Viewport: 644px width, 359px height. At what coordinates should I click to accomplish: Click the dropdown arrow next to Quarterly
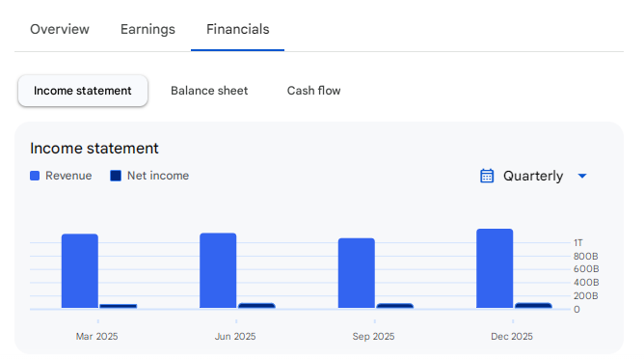pos(582,176)
